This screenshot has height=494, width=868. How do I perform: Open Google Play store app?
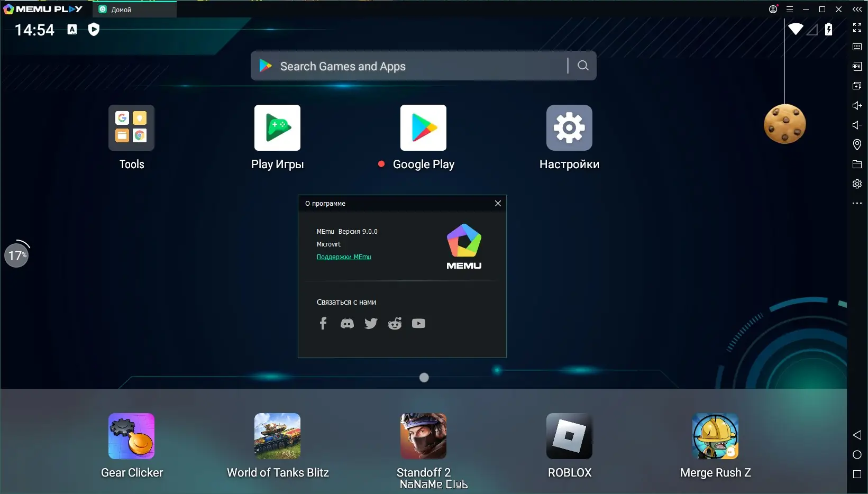(423, 127)
